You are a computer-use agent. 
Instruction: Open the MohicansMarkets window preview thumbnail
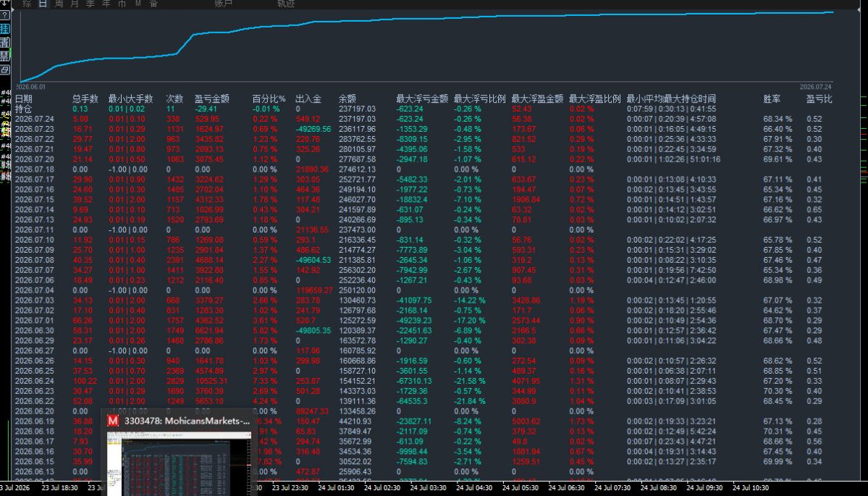coord(179,464)
